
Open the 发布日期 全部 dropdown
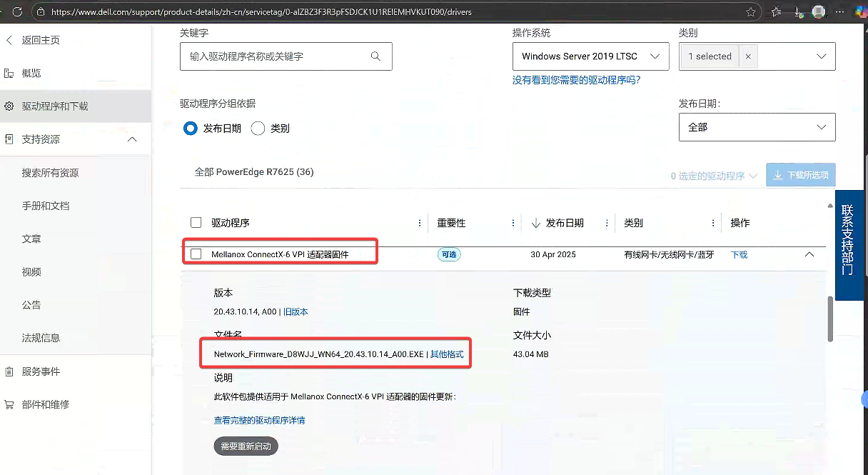click(757, 127)
